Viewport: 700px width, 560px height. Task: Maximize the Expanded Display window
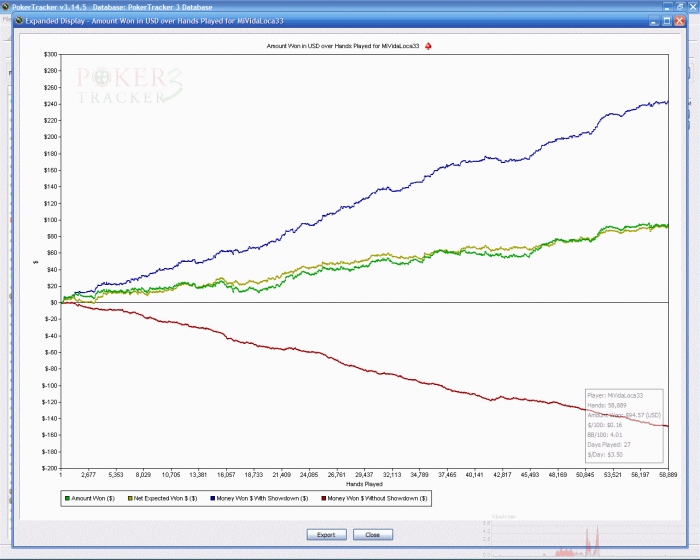click(667, 21)
